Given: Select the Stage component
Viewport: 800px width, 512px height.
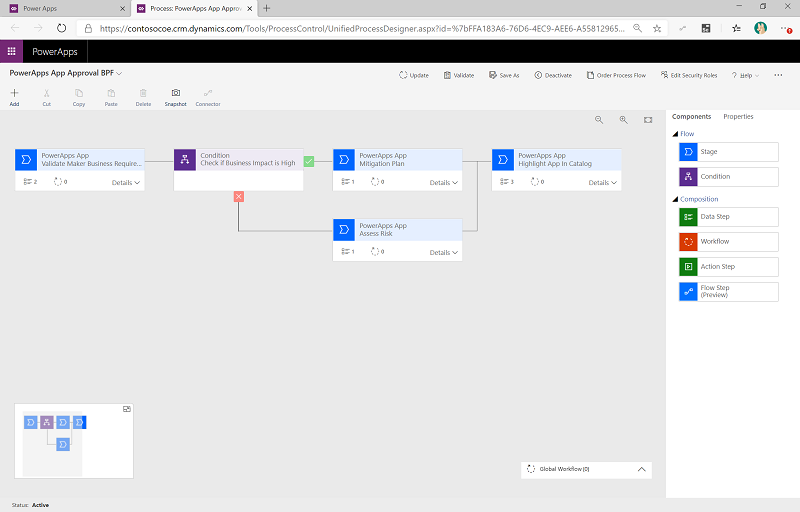Looking at the screenshot, I should (x=729, y=152).
